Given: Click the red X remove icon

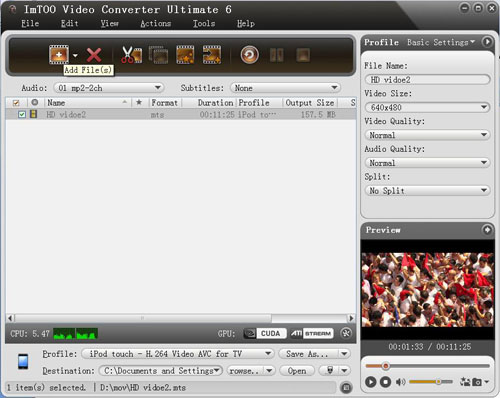Looking at the screenshot, I should click(94, 55).
